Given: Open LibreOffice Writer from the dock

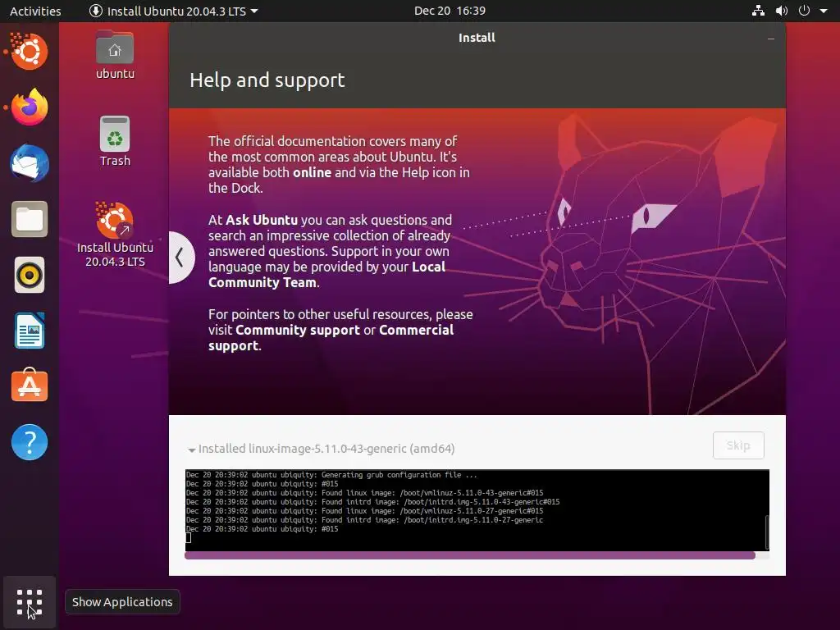Looking at the screenshot, I should point(30,331).
